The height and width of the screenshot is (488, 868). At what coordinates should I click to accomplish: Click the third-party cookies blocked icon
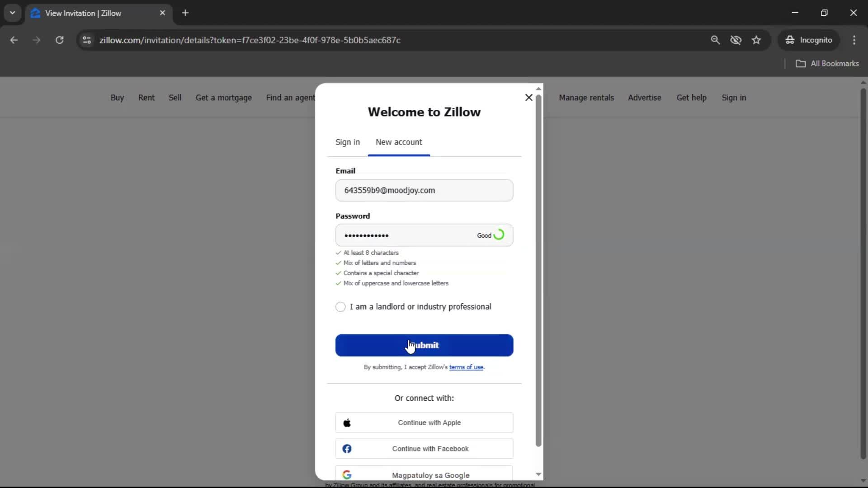coord(736,40)
